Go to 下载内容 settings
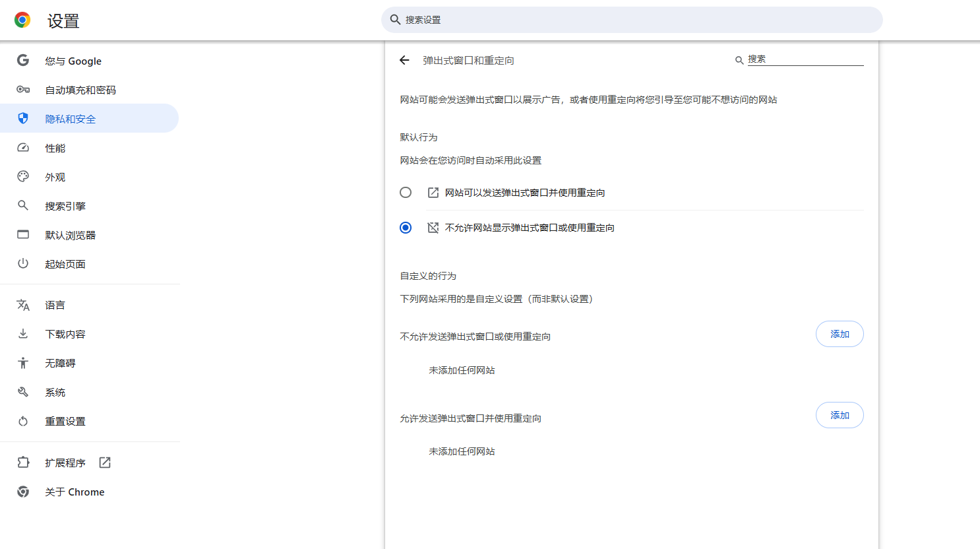The width and height of the screenshot is (980, 549). pos(89,334)
